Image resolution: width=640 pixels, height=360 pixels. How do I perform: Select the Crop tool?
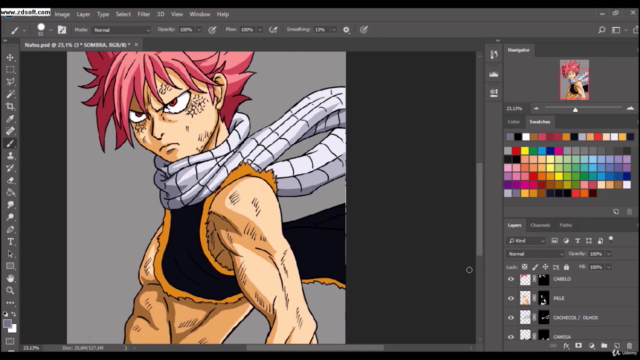coord(10,107)
